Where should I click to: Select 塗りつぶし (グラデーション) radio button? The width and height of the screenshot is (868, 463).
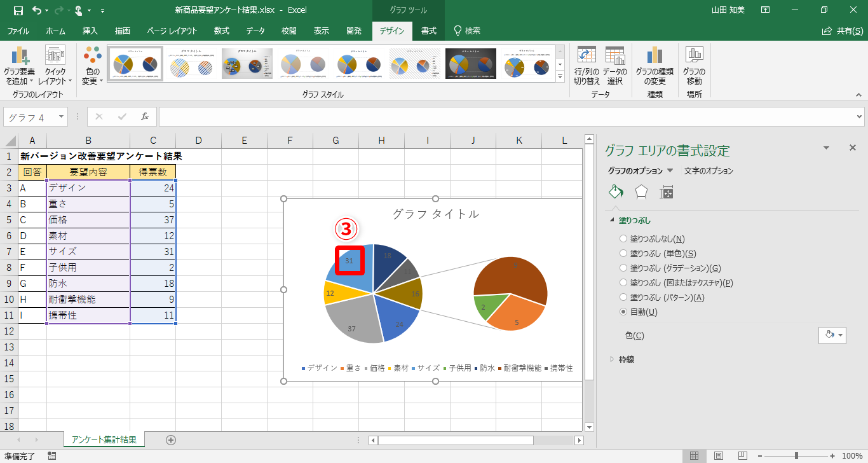623,268
